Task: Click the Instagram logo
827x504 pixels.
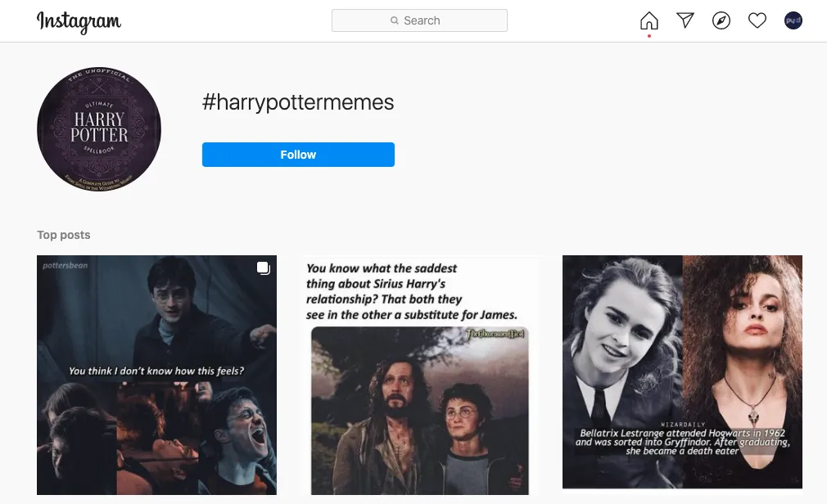Action: [x=79, y=21]
